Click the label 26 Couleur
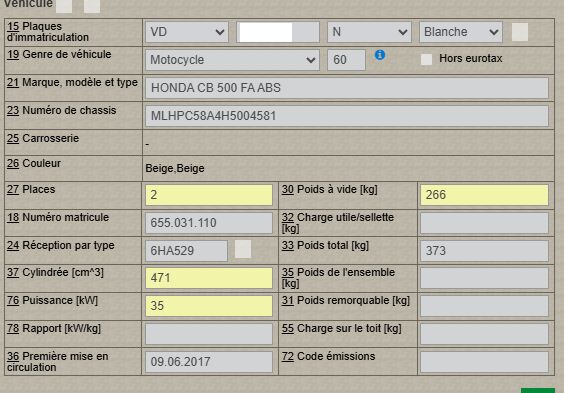This screenshot has height=393, width=564. (x=34, y=164)
